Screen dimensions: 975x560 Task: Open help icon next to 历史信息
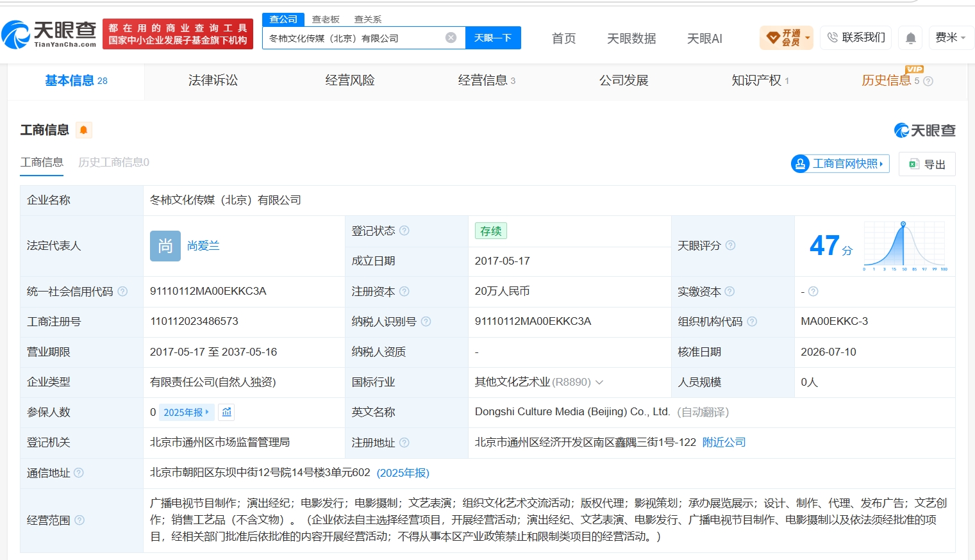click(928, 81)
